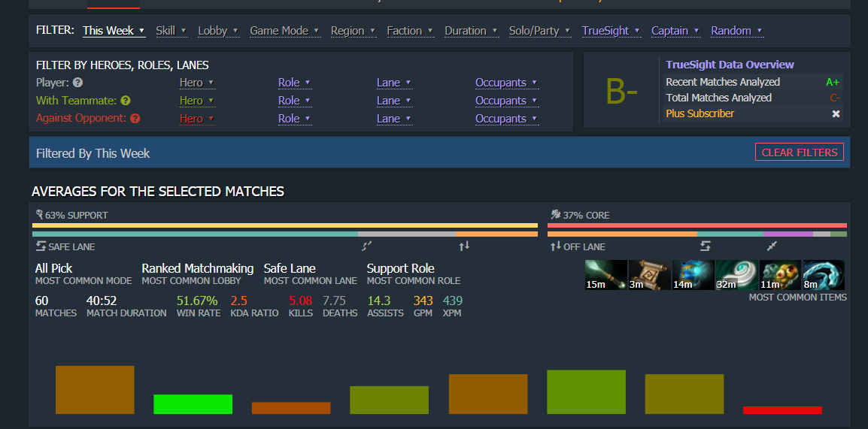Open the With Teammate Hero dropdown
This screenshot has width=868, height=429.
click(x=196, y=101)
